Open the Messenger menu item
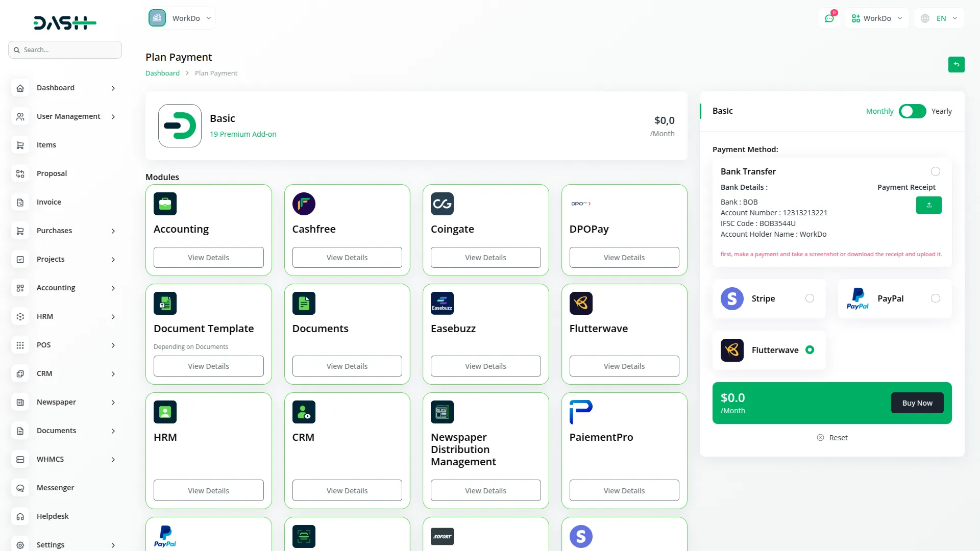Screen dimensions: 980x551 coord(55,488)
